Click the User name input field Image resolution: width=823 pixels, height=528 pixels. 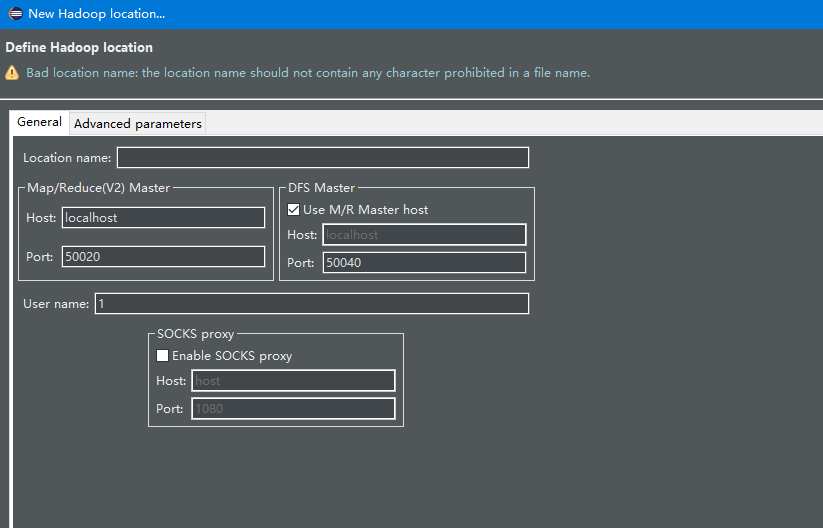click(312, 304)
